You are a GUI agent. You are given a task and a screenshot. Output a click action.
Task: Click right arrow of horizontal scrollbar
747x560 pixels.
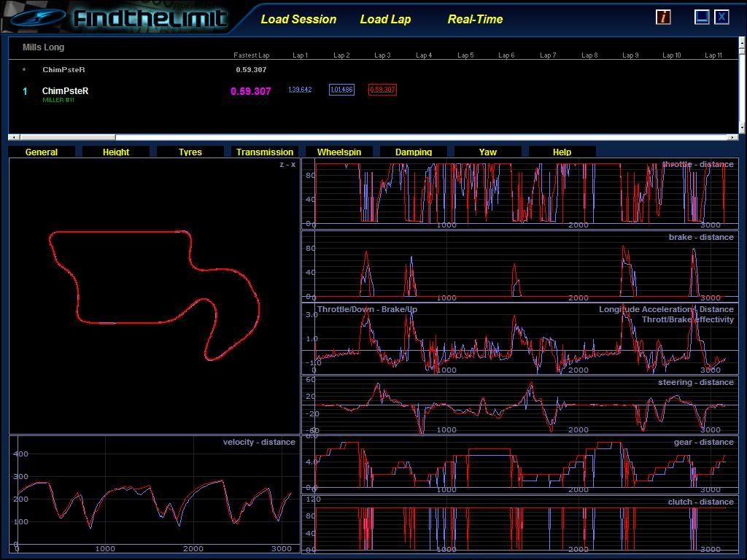732,137
